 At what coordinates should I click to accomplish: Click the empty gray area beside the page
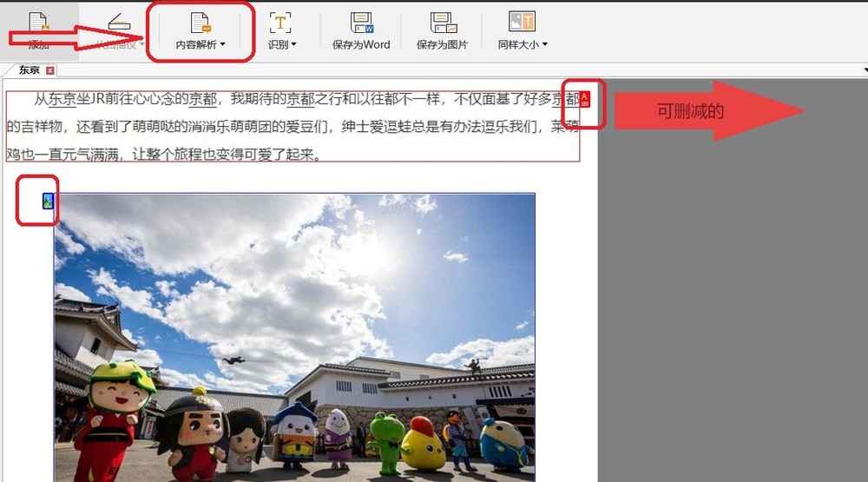coord(729,304)
